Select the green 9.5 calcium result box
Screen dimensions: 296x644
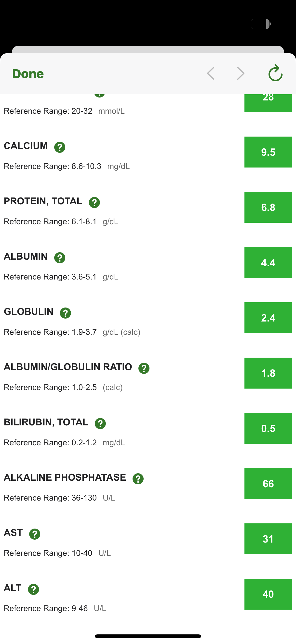268,152
